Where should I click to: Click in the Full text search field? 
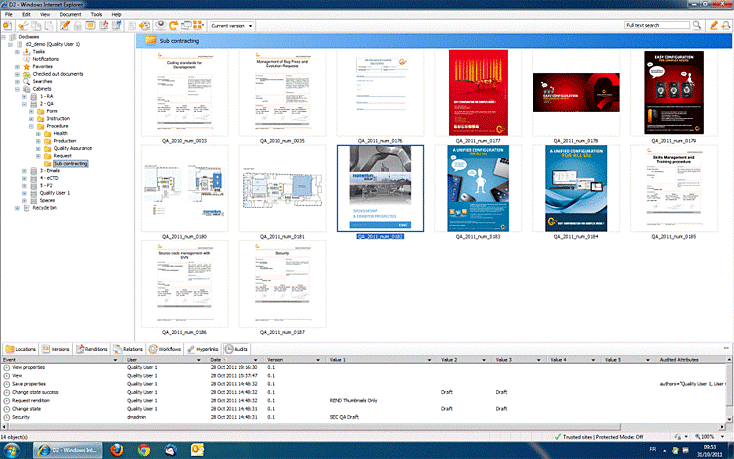pos(656,24)
